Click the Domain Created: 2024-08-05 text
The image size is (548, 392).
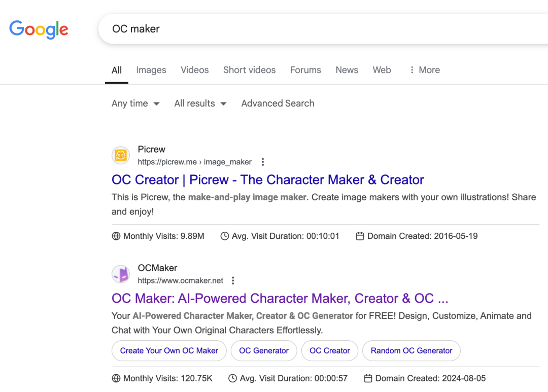[430, 378]
